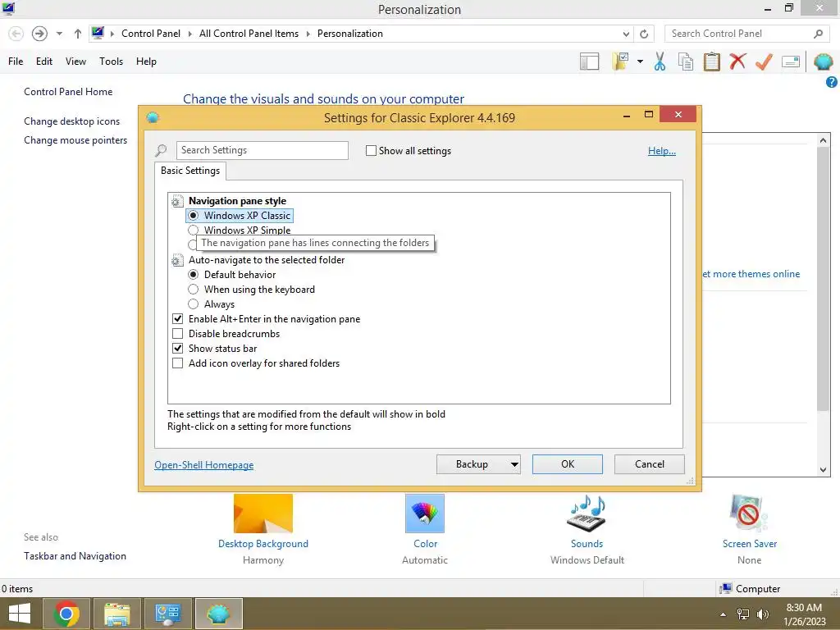Click Cancel in the settings dialog
The height and width of the screenshot is (630, 840).
(650, 464)
